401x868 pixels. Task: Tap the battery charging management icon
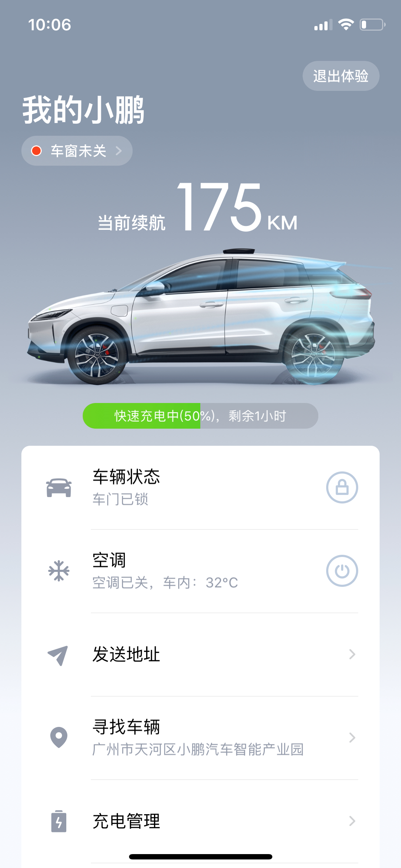59,821
